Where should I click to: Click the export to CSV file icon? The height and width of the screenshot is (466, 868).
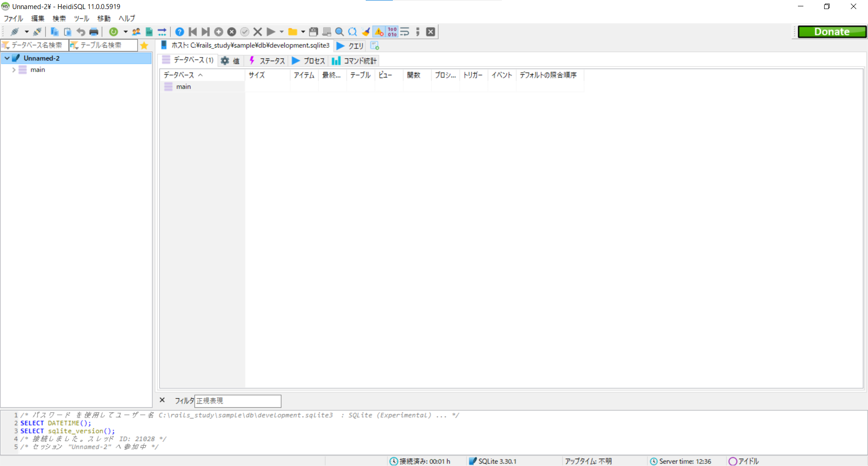pyautogui.click(x=149, y=32)
